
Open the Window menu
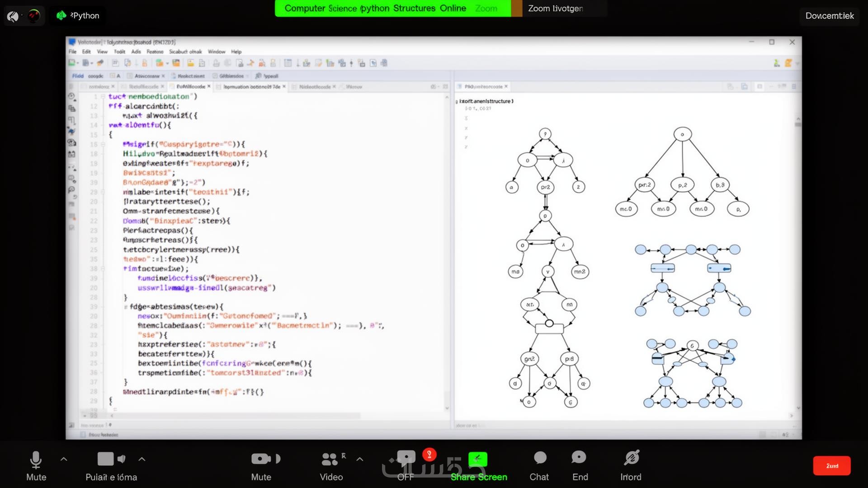pos(216,52)
